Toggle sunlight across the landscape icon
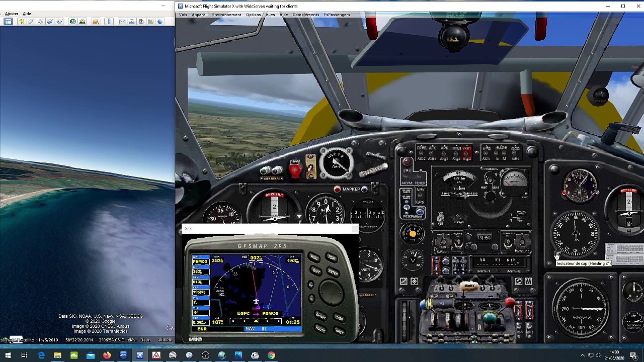 [x=82, y=22]
